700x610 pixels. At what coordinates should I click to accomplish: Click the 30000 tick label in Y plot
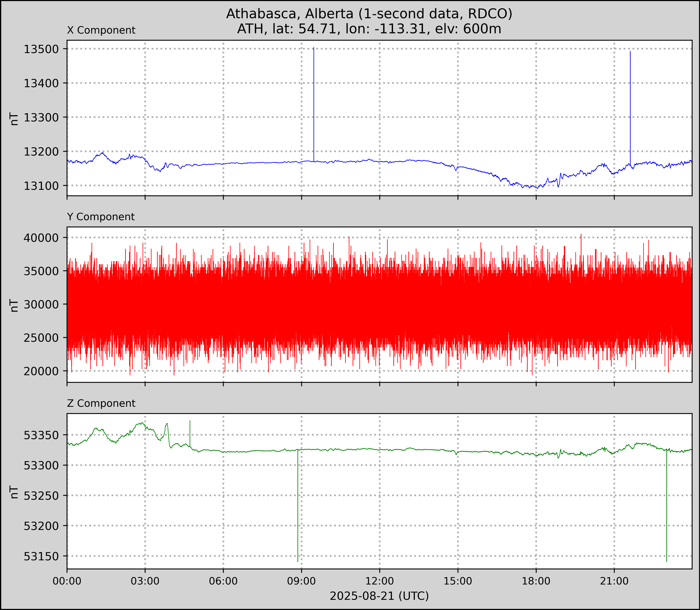41,304
